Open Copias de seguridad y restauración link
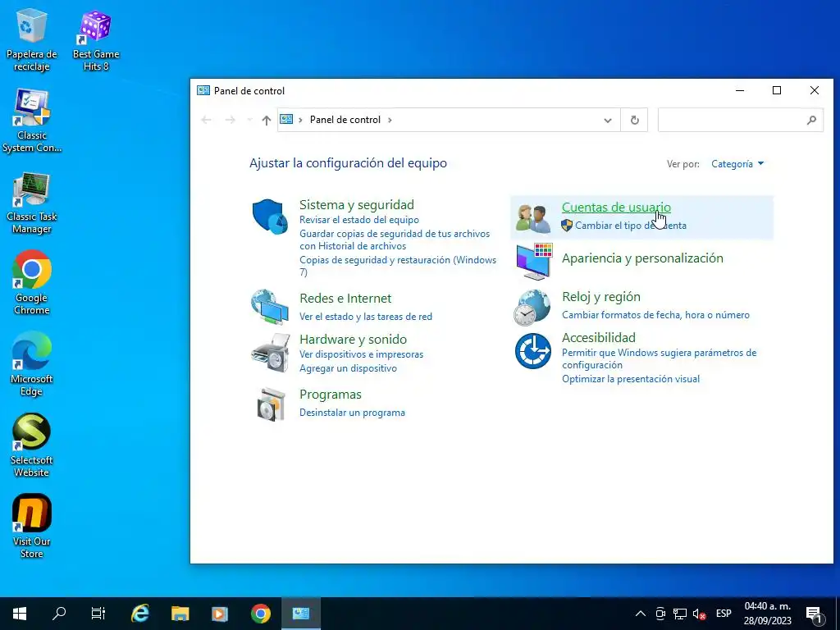 point(398,266)
